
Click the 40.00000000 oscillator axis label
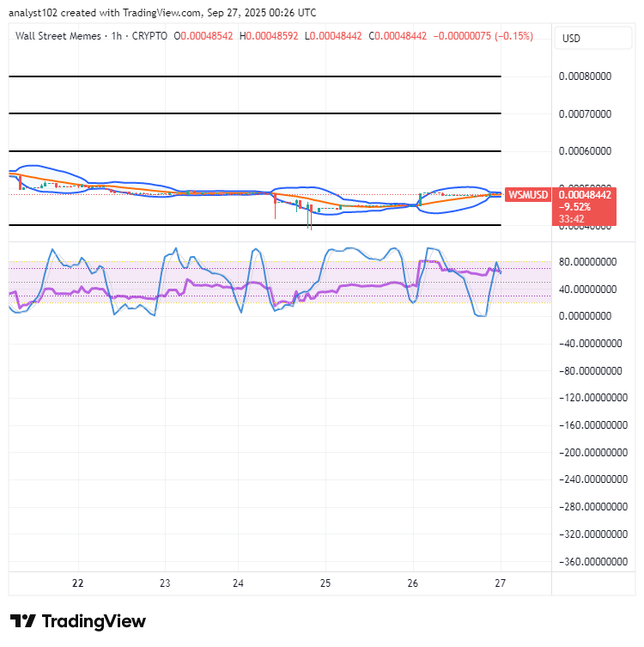tap(588, 290)
